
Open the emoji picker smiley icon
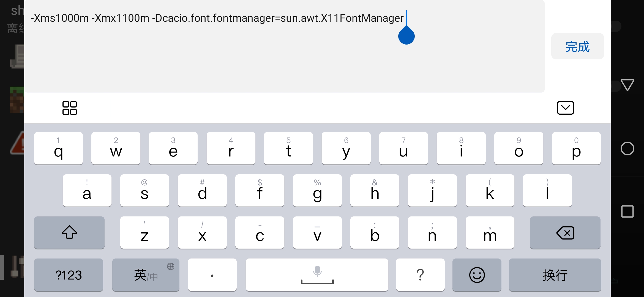point(476,275)
